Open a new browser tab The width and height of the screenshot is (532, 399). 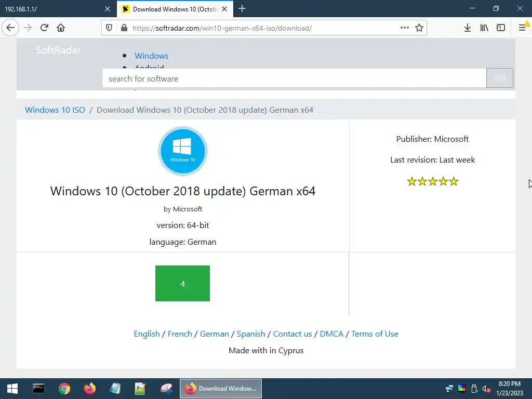point(242,9)
